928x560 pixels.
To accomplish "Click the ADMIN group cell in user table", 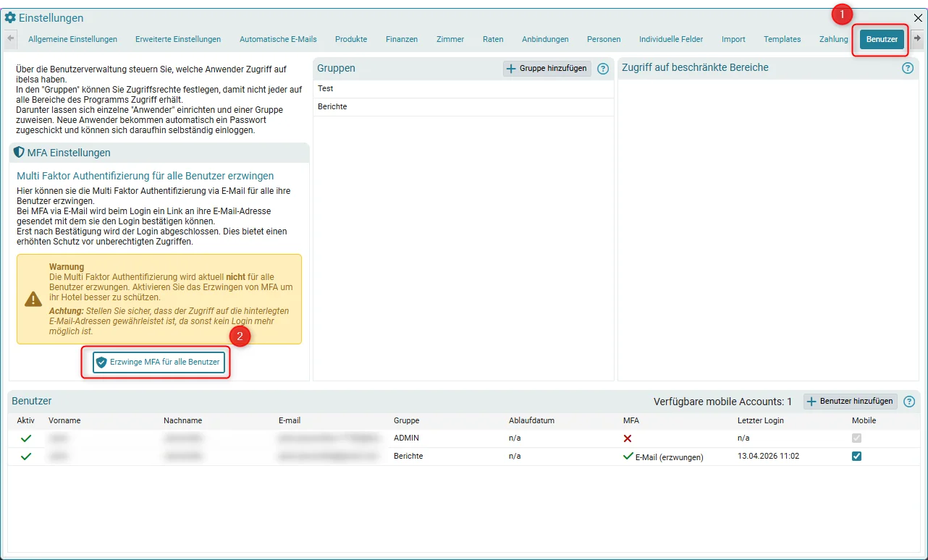I will click(406, 438).
